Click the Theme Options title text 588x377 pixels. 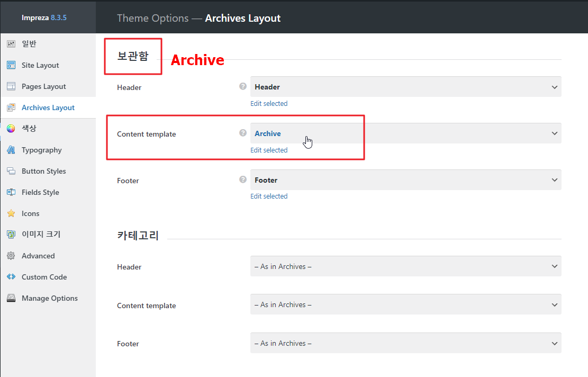152,18
